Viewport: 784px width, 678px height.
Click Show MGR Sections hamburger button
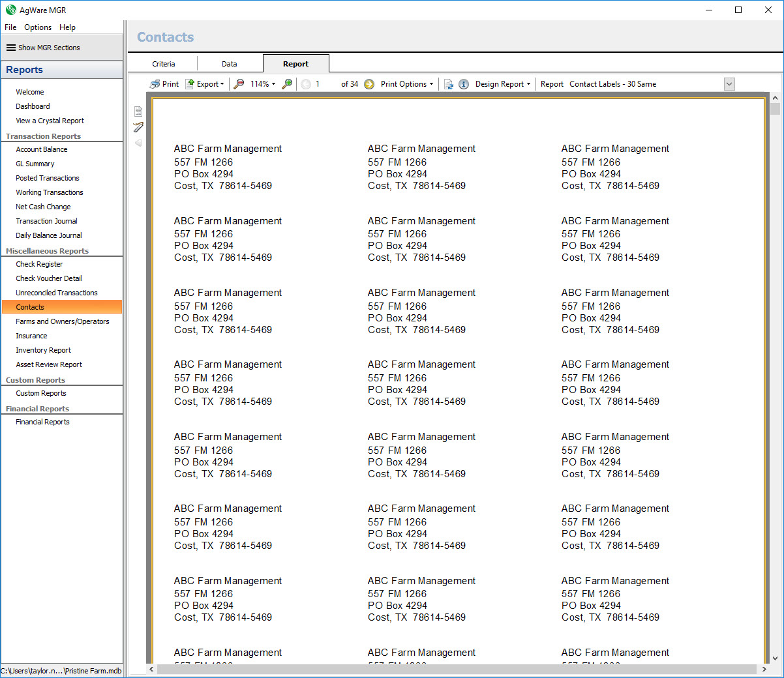point(43,48)
